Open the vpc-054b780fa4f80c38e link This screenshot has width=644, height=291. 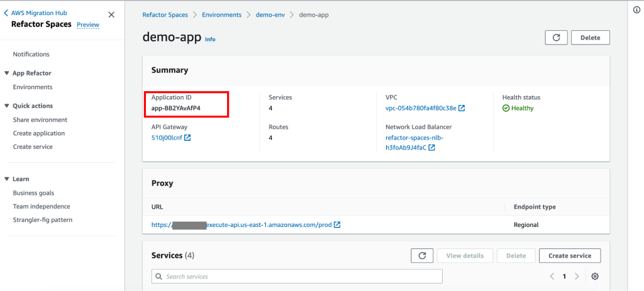click(x=421, y=108)
